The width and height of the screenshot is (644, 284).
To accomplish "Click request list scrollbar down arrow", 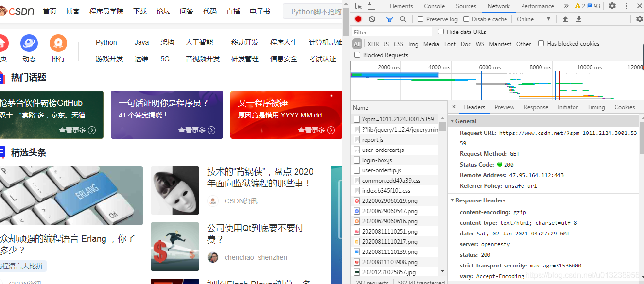I will point(442,271).
